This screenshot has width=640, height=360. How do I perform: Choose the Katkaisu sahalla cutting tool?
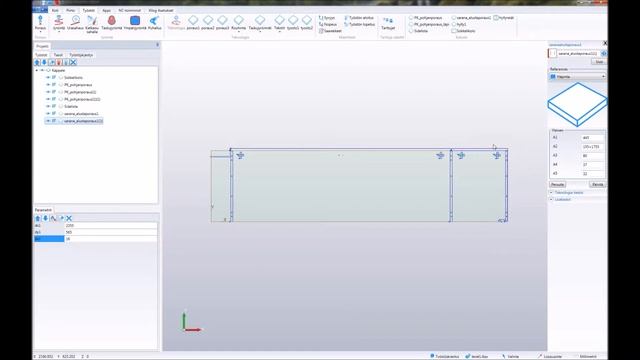(92, 24)
